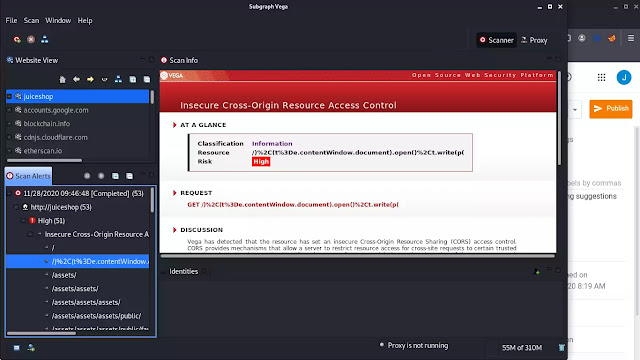Click the expand all icon in Website View
The width and height of the screenshot is (640, 360).
click(x=133, y=80)
